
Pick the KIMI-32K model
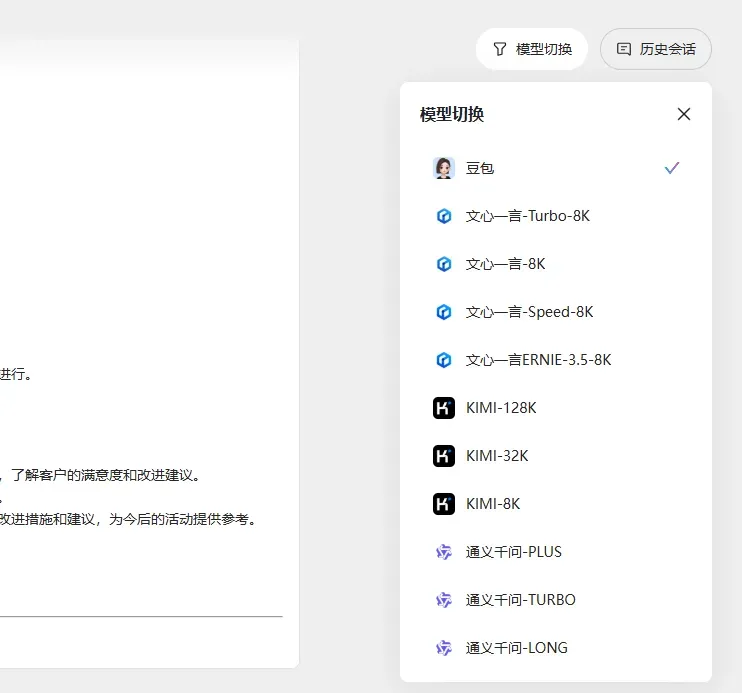[497, 456]
